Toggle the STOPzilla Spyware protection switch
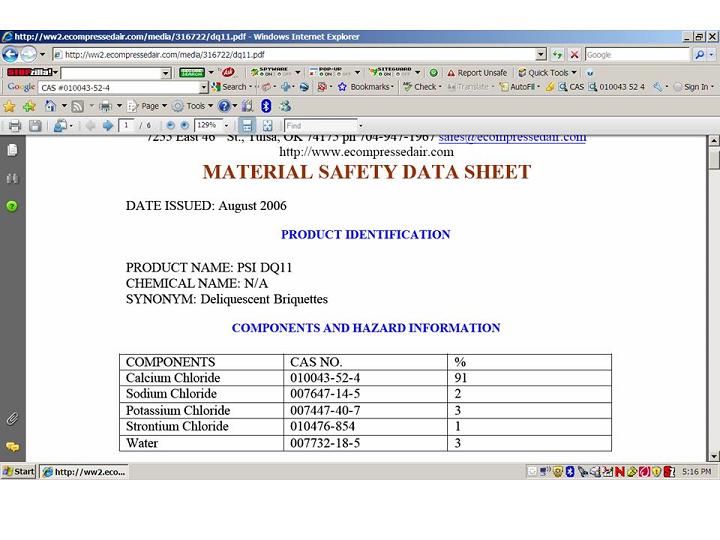The height and width of the screenshot is (540, 720). (x=272, y=72)
